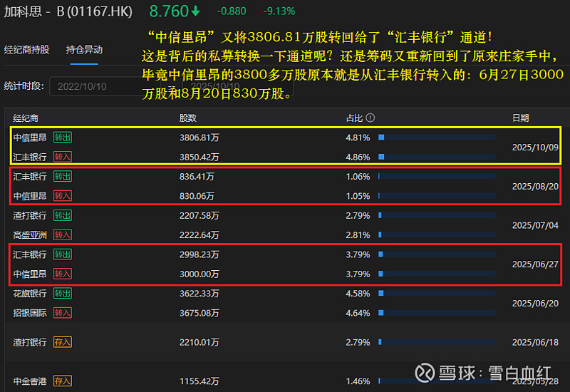Screen dimensions: 570x392
Task: Click the 转入 tag next to 中信里昂 in the 3000.00万 row
Action: tap(63, 274)
